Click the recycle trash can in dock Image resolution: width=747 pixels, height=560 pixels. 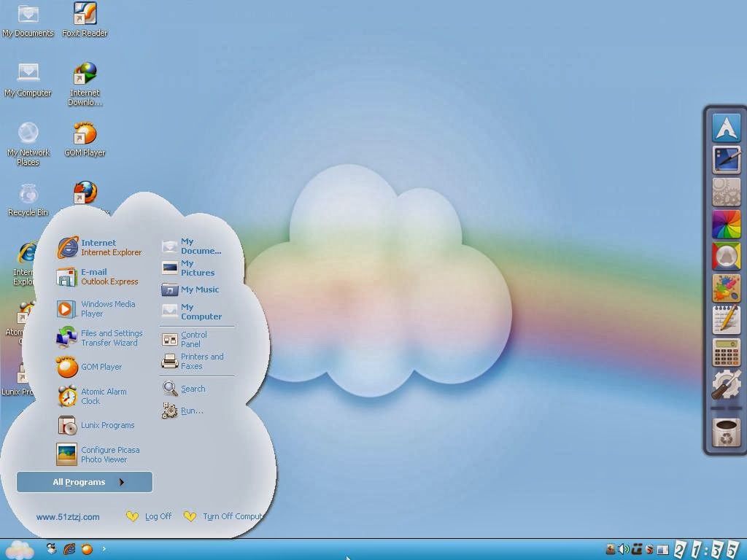click(x=726, y=432)
